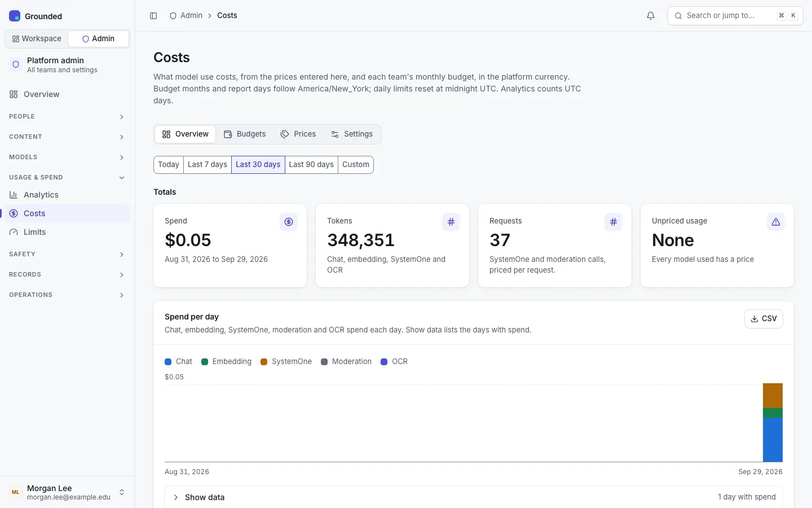Image resolution: width=812 pixels, height=508 pixels.
Task: Expand the People section
Action: 67,116
